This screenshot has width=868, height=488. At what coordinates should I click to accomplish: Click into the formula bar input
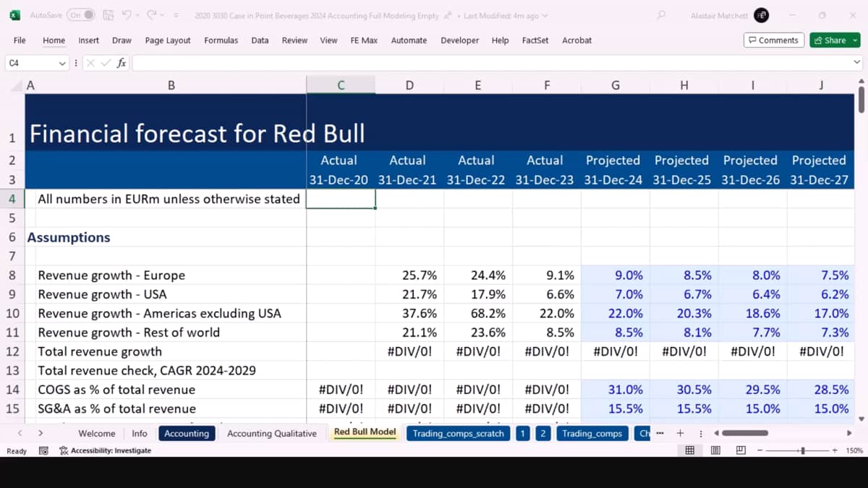pyautogui.click(x=492, y=64)
